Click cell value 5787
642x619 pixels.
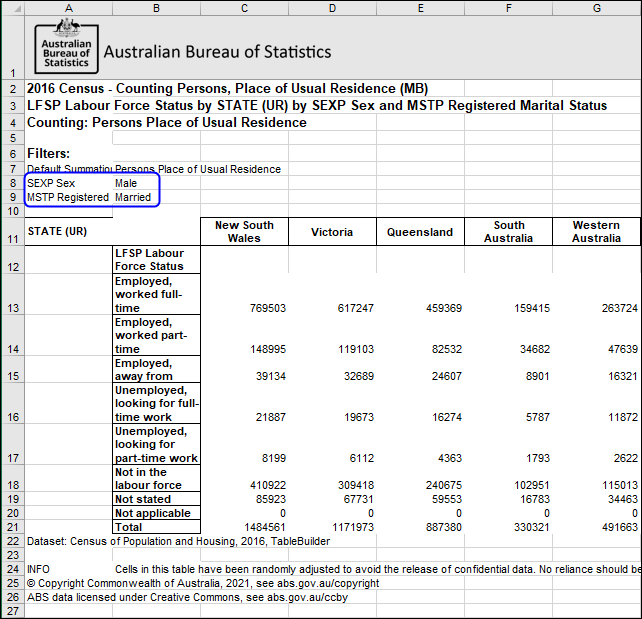pyautogui.click(x=538, y=417)
